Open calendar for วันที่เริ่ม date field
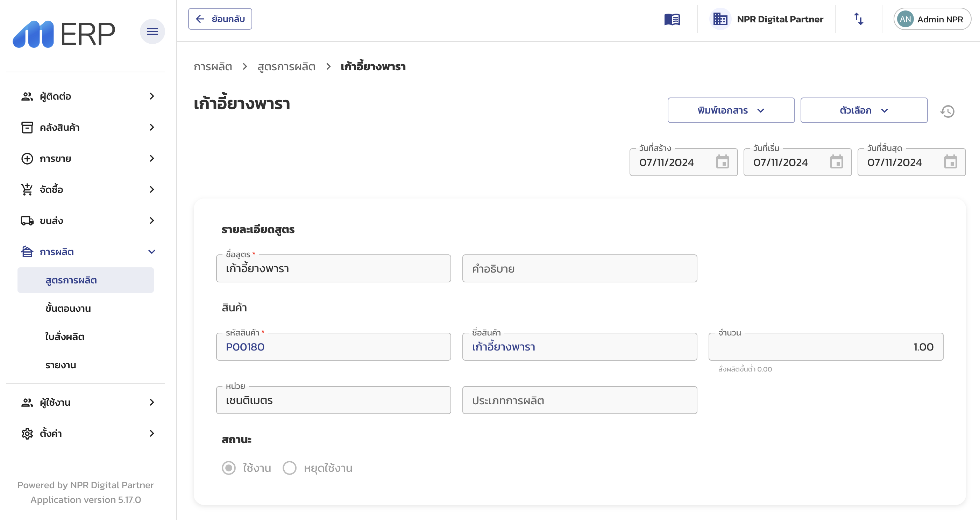 click(x=836, y=162)
